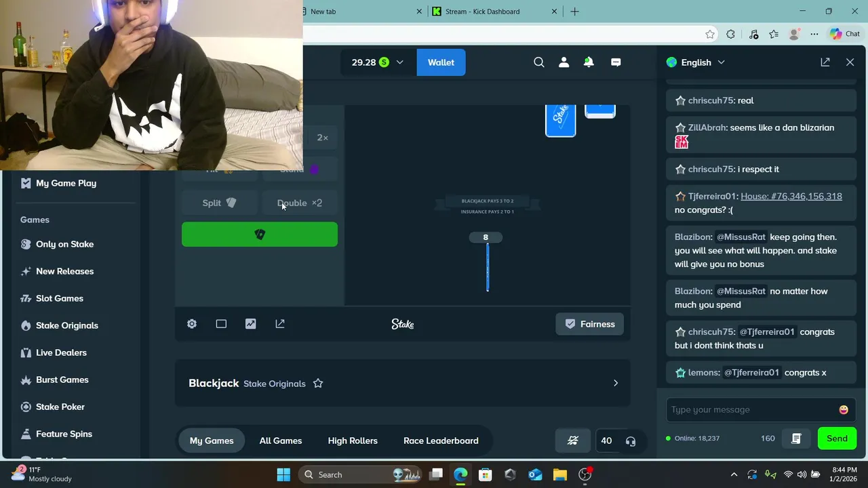Switch to the New tab browser tab
868x488 pixels.
(359, 12)
